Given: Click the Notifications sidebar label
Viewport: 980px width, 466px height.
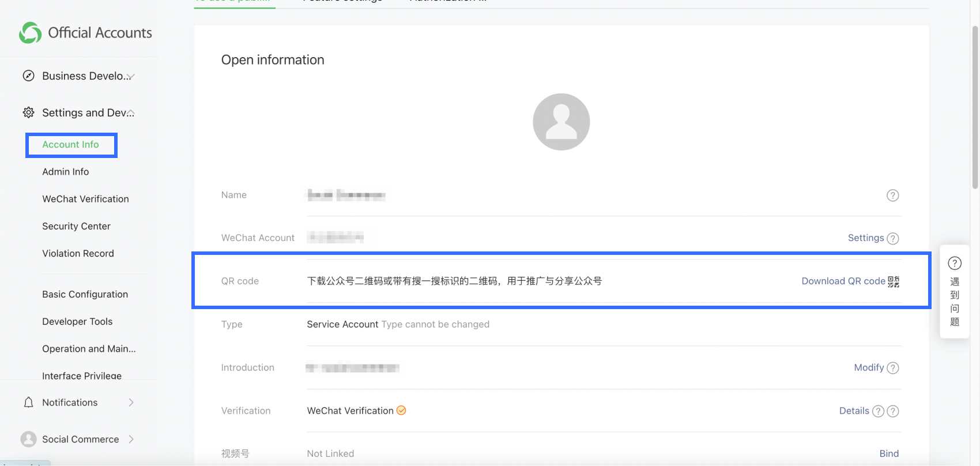Looking at the screenshot, I should click(x=70, y=403).
